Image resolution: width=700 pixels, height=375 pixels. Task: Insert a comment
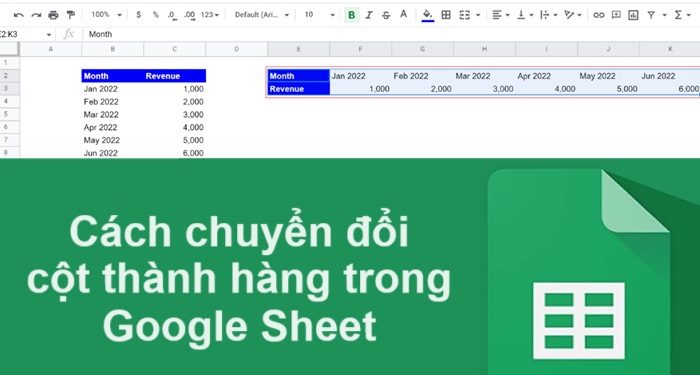tap(616, 15)
